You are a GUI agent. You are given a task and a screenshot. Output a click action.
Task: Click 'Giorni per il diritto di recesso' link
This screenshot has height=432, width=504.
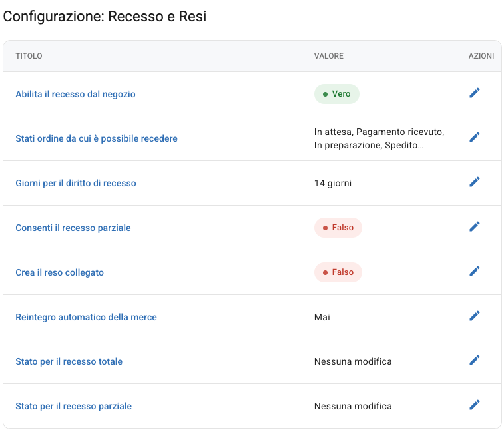click(76, 184)
